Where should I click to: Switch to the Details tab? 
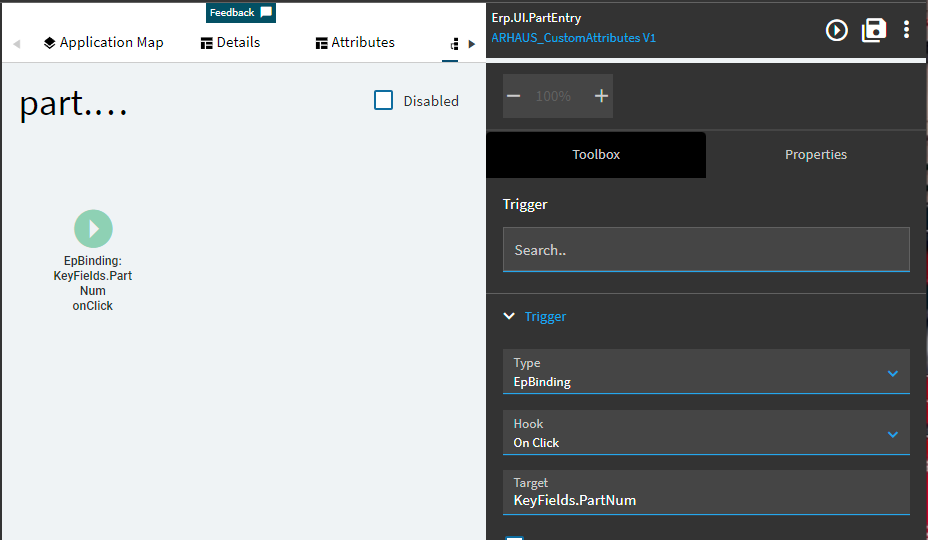(x=230, y=43)
